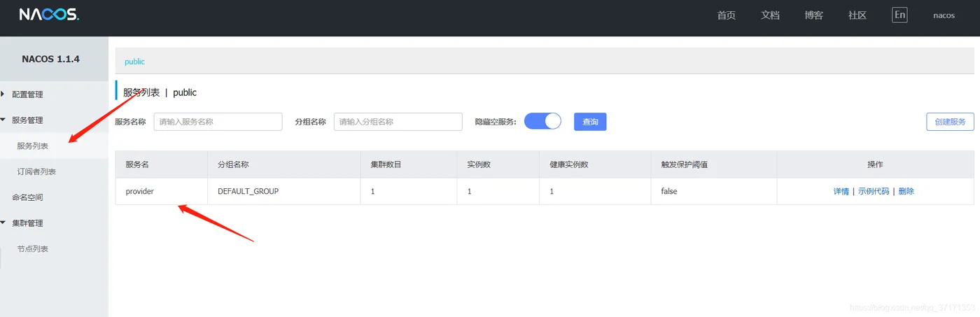The image size is (980, 317).
Task: Click the 集群数目 column header
Action: coord(409,164)
